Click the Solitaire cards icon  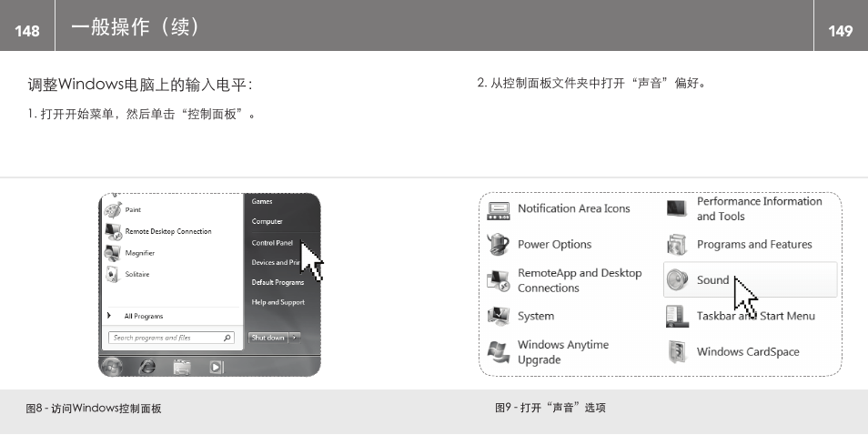pyautogui.click(x=113, y=274)
